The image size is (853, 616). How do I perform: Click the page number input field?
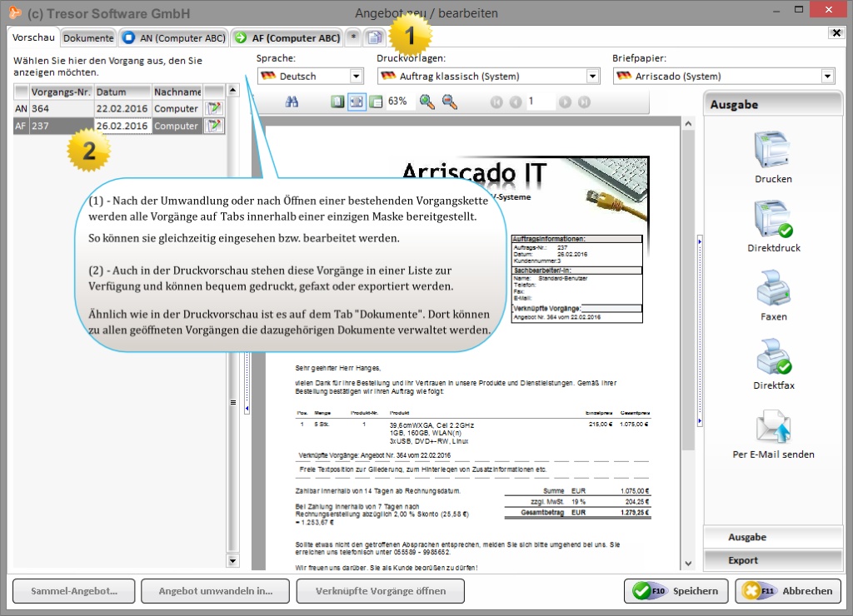click(541, 102)
